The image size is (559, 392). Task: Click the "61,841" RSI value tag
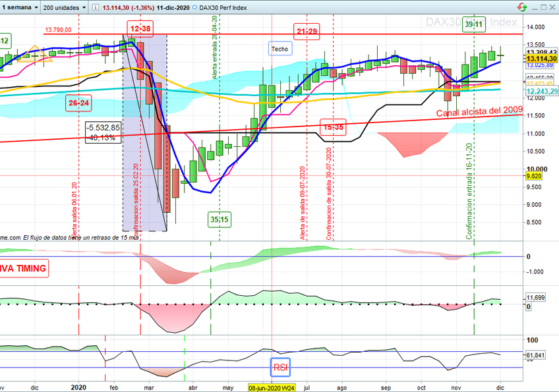coord(535,355)
